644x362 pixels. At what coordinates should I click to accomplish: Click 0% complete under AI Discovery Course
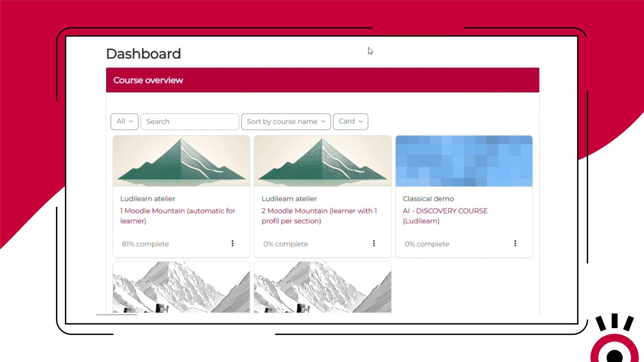(427, 244)
